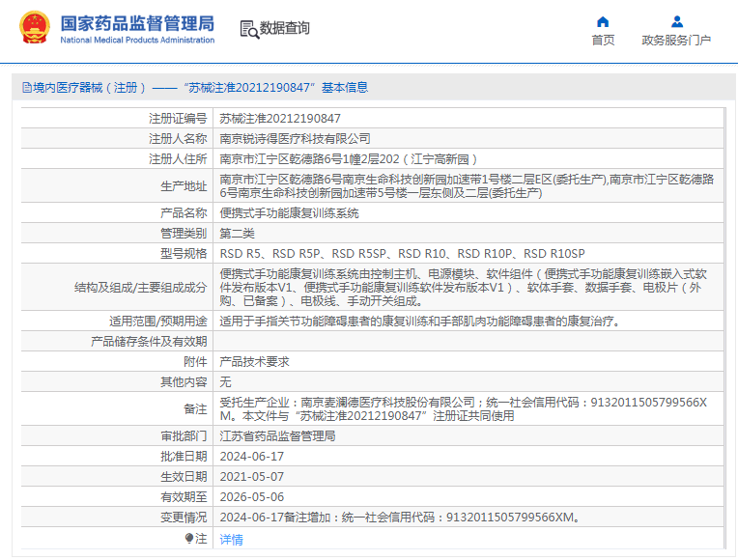
Task: Click the 产品技术要求 attachment value
Action: [x=255, y=361]
